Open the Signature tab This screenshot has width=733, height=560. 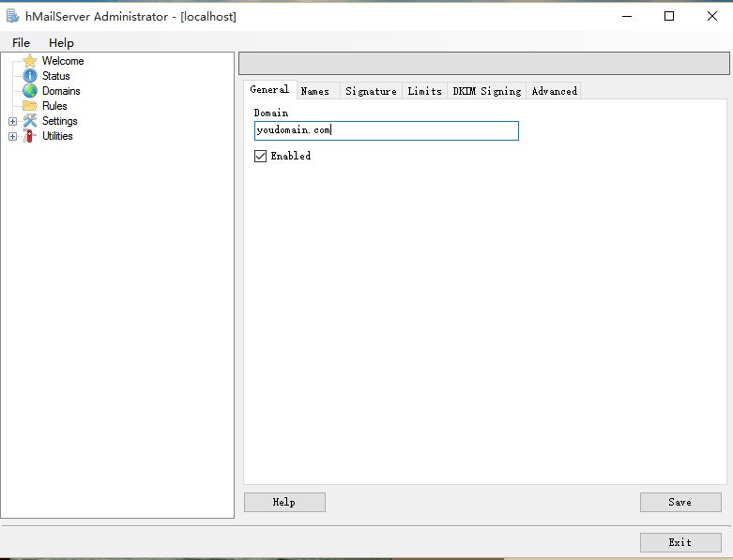click(x=371, y=91)
